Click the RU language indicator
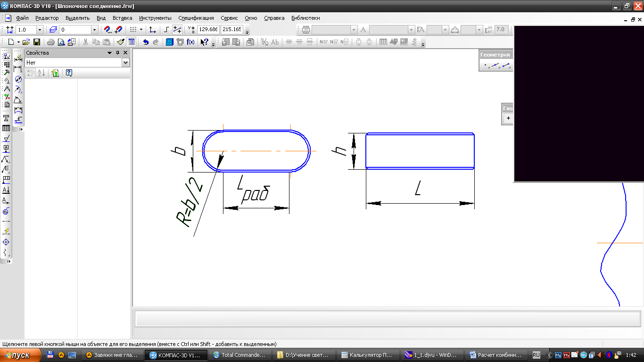Viewport: 644px width, 362px height. (536, 355)
